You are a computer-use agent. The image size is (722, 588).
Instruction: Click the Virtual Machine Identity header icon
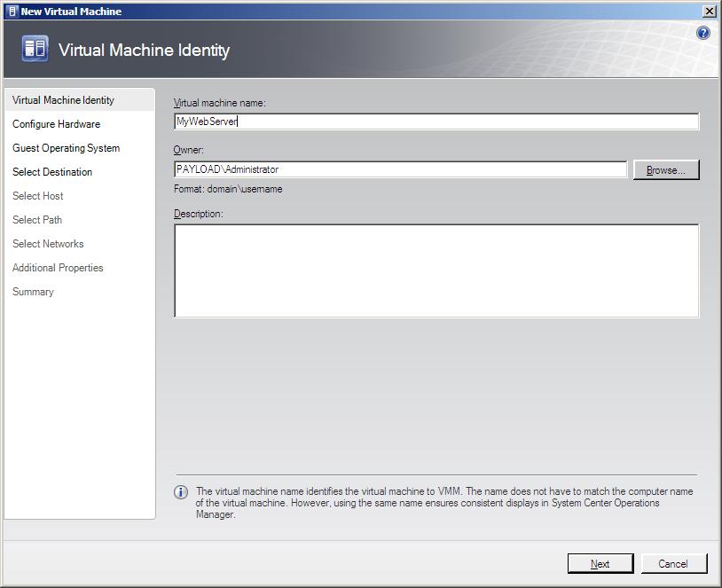[35, 49]
